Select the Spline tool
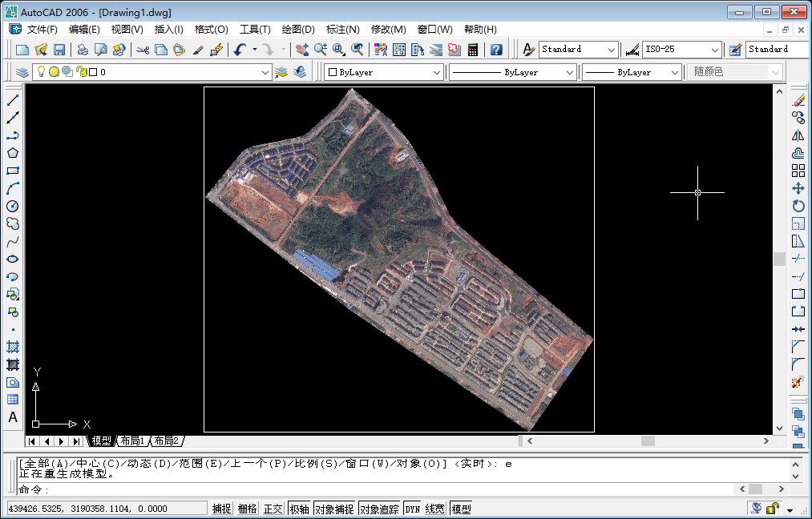Image resolution: width=812 pixels, height=519 pixels. 13,241
